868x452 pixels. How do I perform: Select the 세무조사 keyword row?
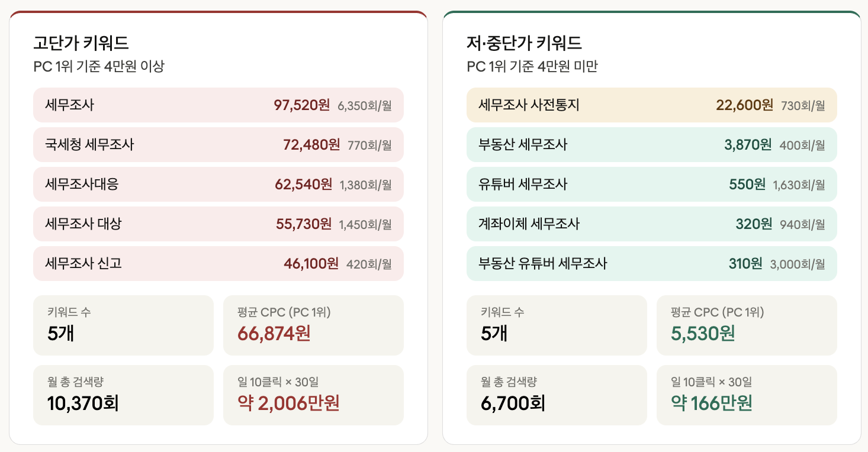tap(218, 105)
